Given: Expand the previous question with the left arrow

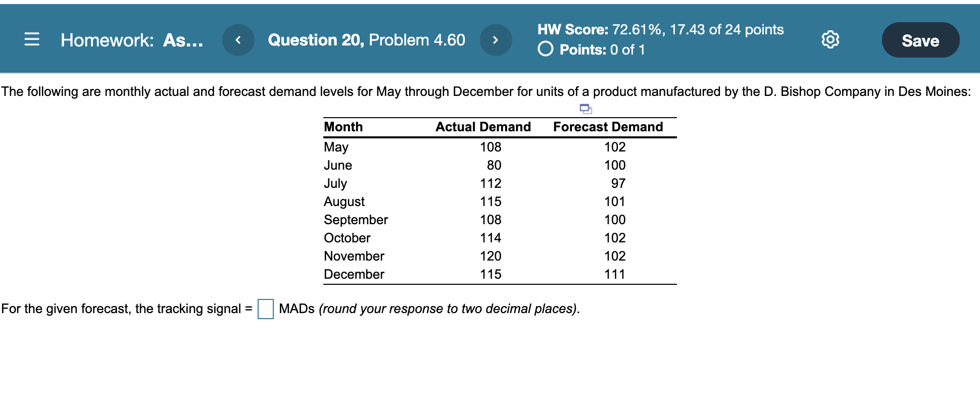Looking at the screenshot, I should point(238,39).
